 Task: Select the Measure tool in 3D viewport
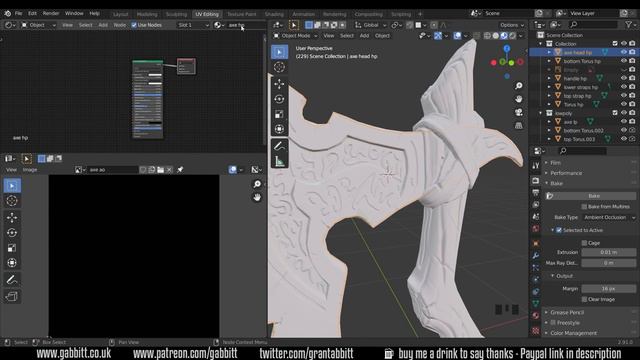(280, 161)
